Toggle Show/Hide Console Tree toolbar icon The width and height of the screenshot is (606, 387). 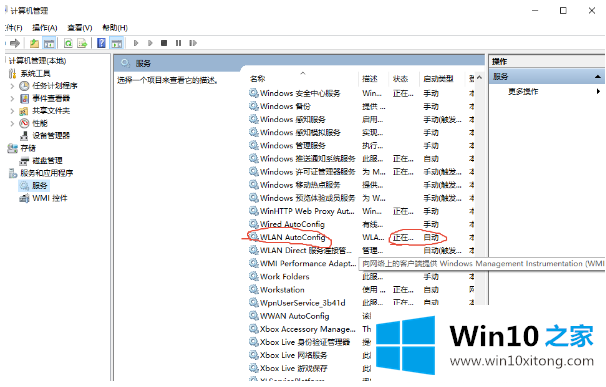(x=49, y=43)
